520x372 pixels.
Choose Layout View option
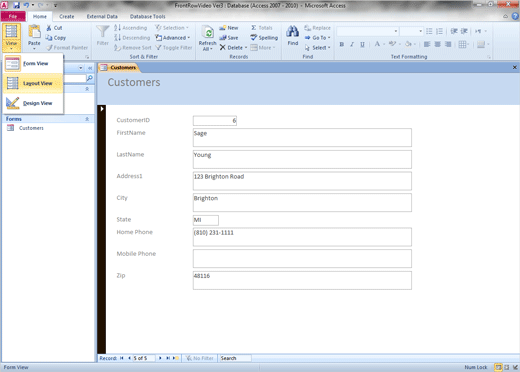click(33, 83)
